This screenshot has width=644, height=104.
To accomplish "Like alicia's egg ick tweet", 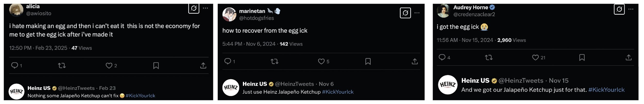I will [109, 66].
